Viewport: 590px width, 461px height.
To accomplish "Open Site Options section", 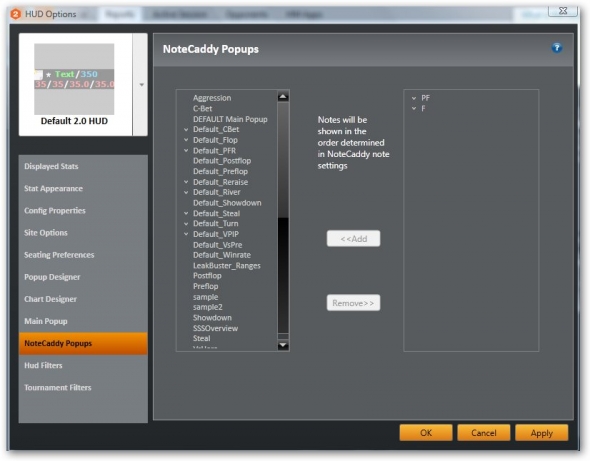I will coord(83,233).
